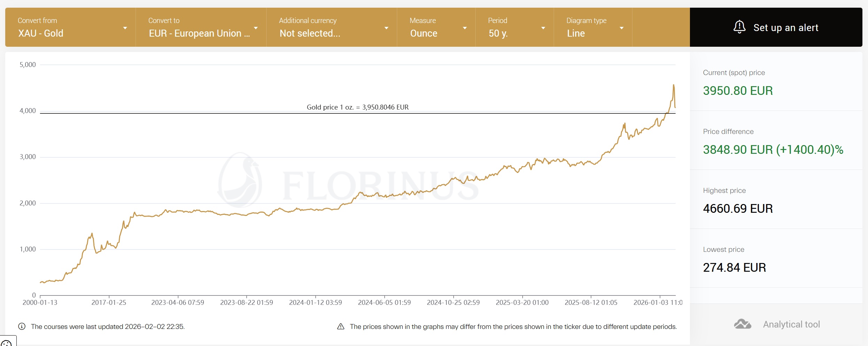Click the 2017-01-25 axis date label
868x346 pixels.
click(109, 302)
